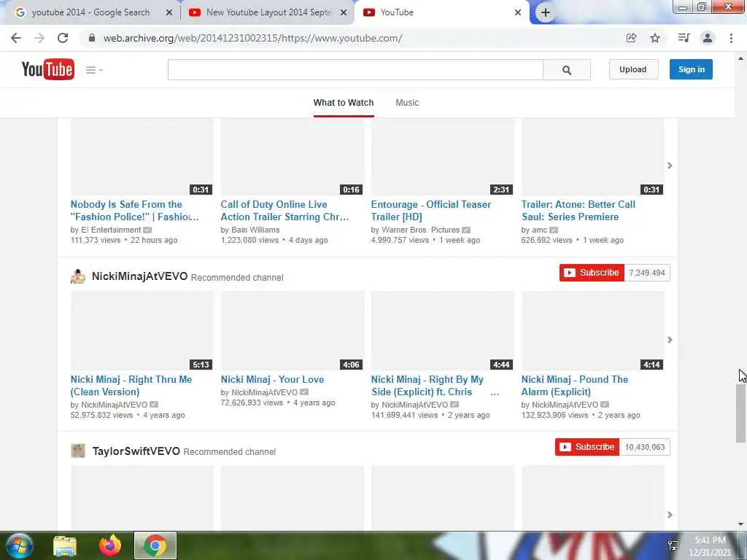Screen dimensions: 747x560
Task: Open the TaylorSwiftVEVO channel name link
Action: coord(136,451)
